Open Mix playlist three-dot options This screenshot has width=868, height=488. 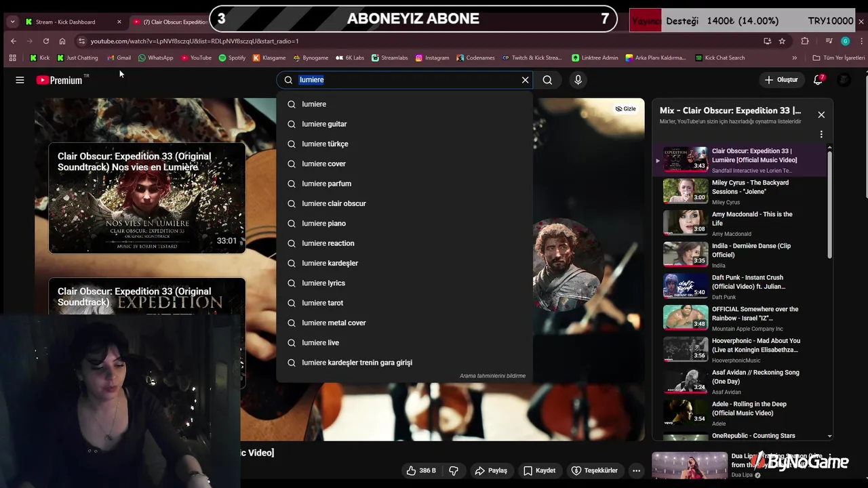[x=821, y=134]
